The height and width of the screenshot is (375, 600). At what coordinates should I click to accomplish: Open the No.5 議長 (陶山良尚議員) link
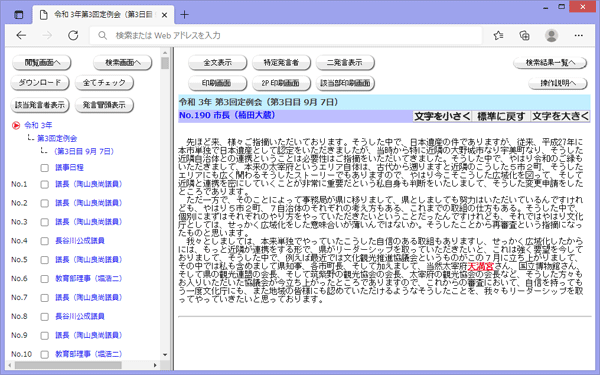coord(88,259)
